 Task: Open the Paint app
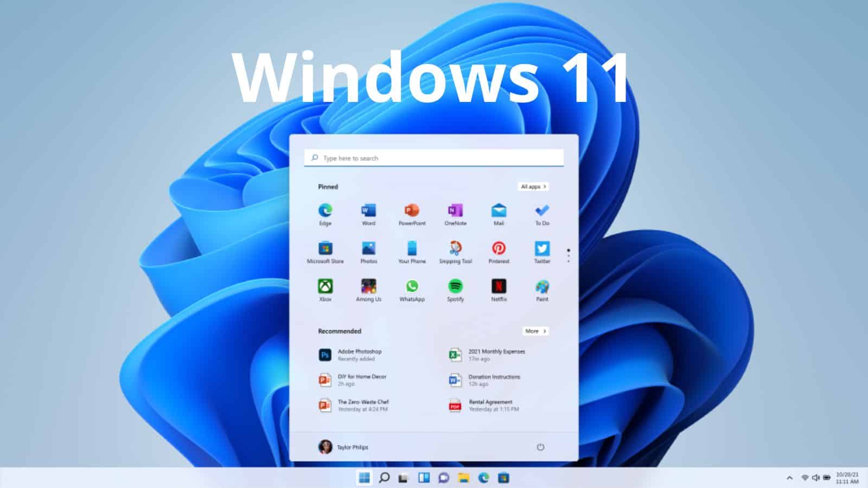(542, 290)
